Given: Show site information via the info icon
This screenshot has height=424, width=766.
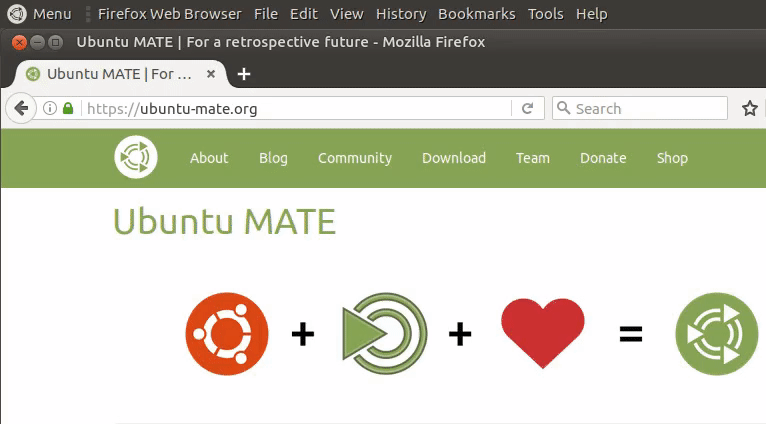Looking at the screenshot, I should [50, 108].
